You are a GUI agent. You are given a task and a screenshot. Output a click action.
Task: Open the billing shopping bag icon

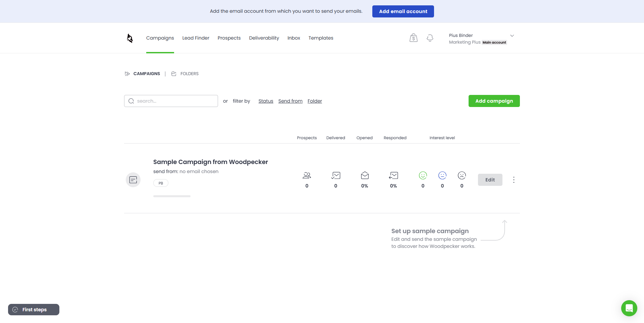[x=413, y=38]
